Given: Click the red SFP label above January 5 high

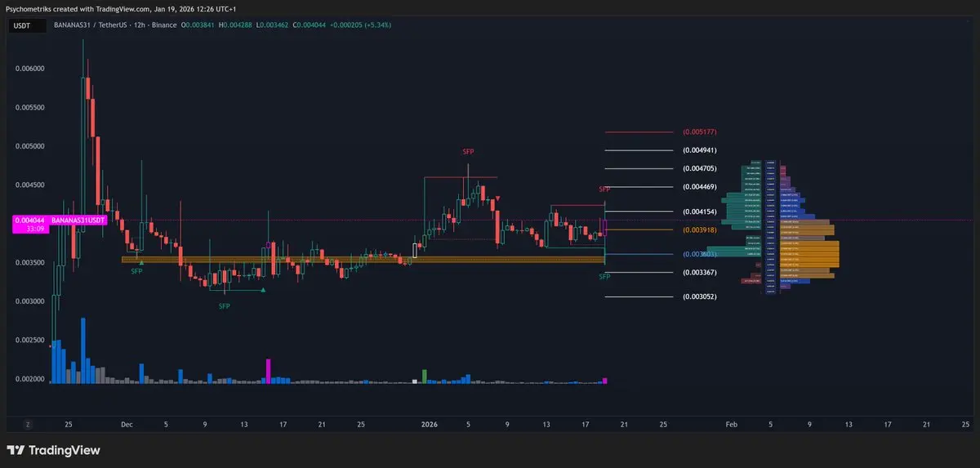Looking at the screenshot, I should (x=468, y=152).
